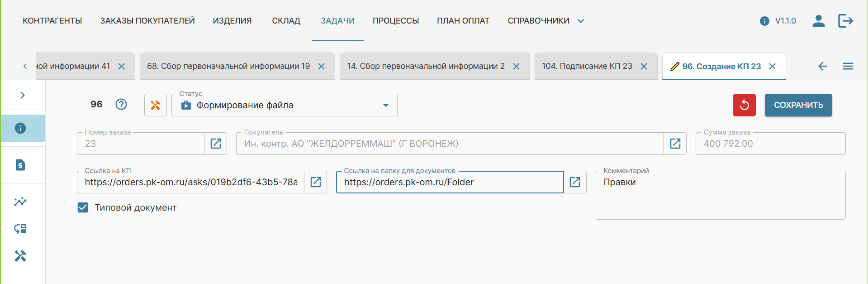Click the red reset/undo button
Viewport: 868px width, 284px height.
[x=744, y=105]
